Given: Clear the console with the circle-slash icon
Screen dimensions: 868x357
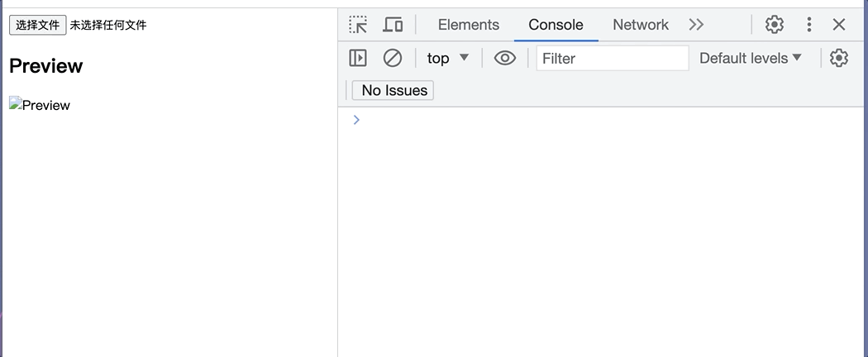Looking at the screenshot, I should (393, 58).
